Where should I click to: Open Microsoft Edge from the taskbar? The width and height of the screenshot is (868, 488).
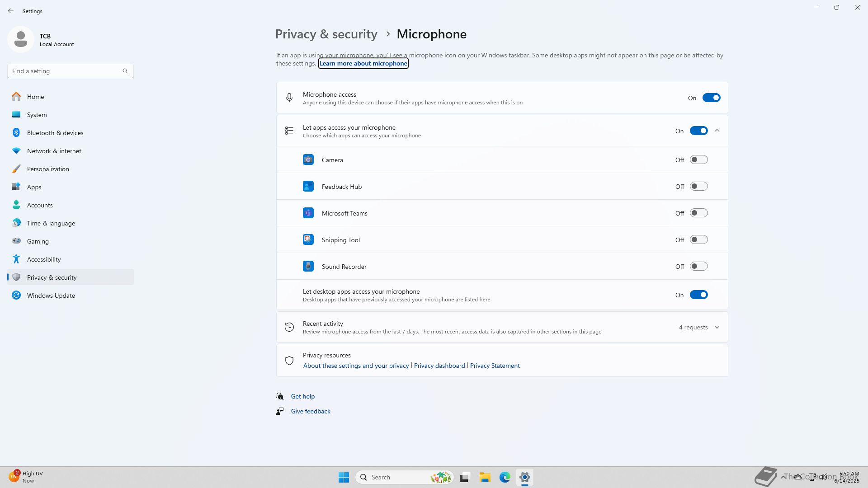coord(505,477)
